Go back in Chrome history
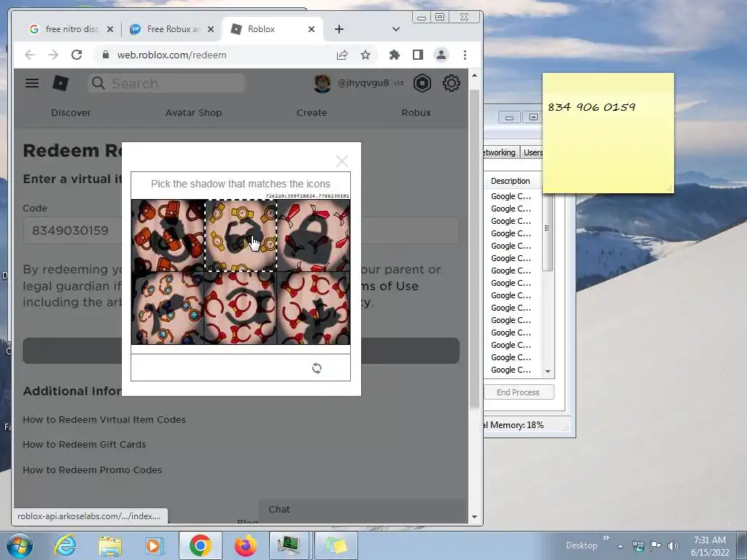This screenshot has width=747, height=560. click(x=30, y=55)
